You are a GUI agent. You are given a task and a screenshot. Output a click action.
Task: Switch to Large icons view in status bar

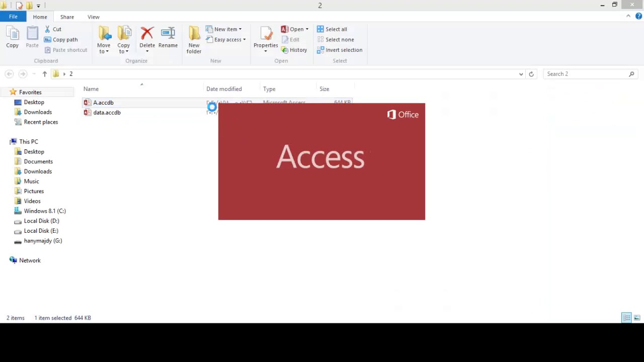tap(637, 318)
